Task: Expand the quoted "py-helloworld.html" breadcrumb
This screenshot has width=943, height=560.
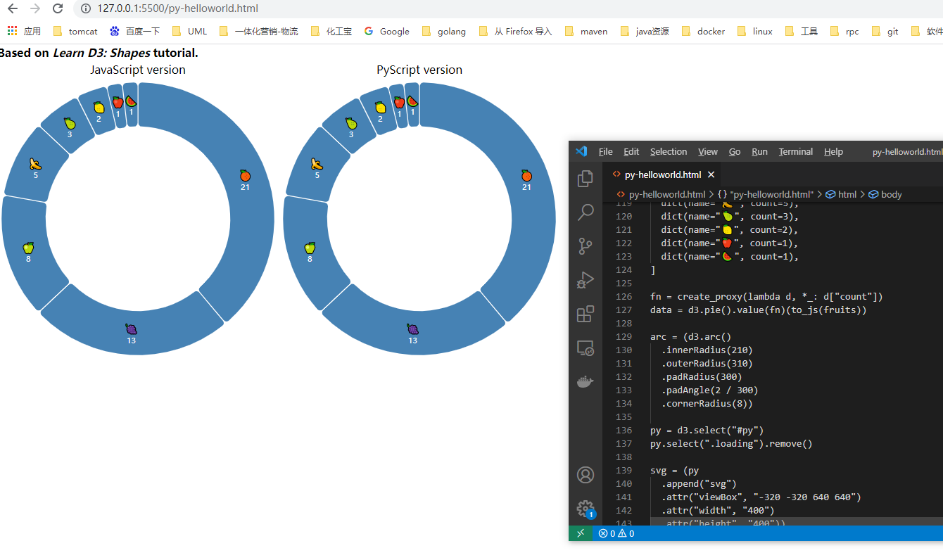Action: pos(765,194)
